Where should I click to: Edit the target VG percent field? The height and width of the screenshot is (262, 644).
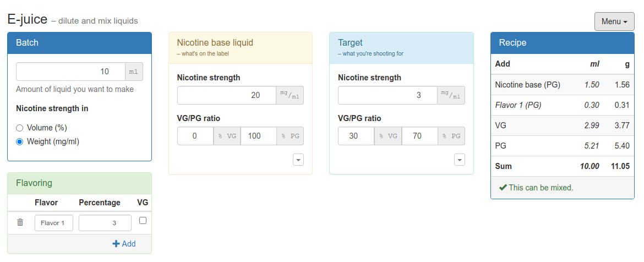click(356, 136)
